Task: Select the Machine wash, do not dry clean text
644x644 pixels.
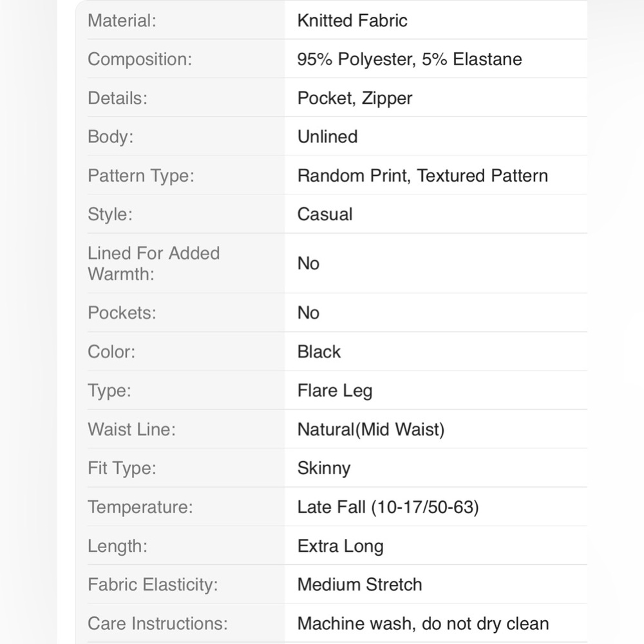Action: (423, 623)
